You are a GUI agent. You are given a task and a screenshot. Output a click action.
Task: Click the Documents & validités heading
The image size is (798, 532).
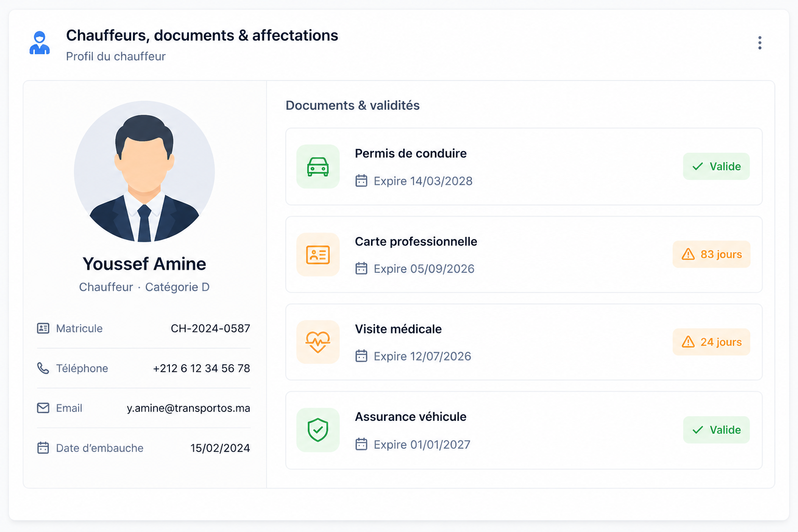click(353, 105)
